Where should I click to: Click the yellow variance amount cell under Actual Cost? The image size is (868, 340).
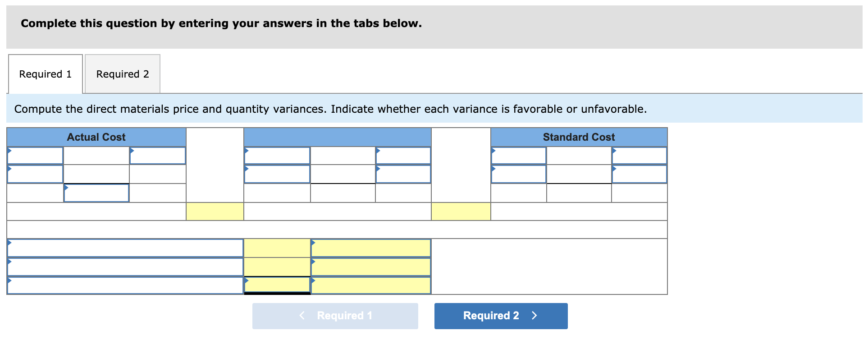pos(214,211)
